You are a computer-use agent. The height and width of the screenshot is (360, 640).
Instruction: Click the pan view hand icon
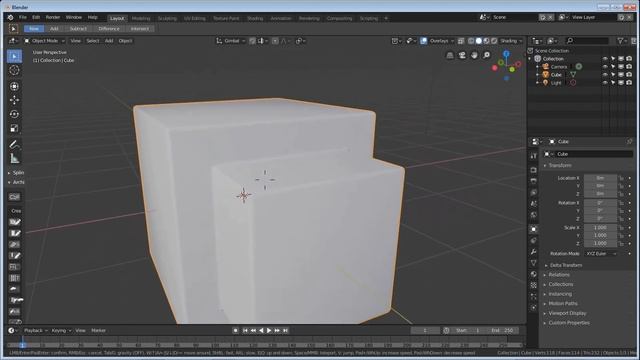[x=474, y=55]
